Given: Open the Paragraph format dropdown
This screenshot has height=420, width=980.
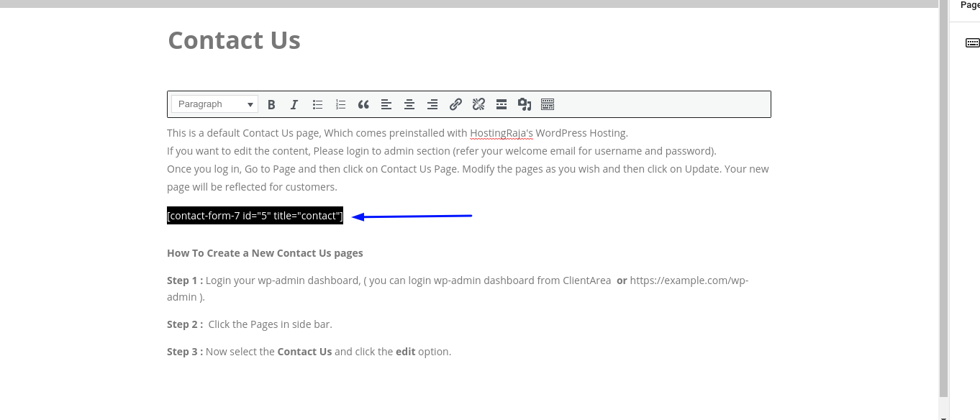Looking at the screenshot, I should pos(214,104).
